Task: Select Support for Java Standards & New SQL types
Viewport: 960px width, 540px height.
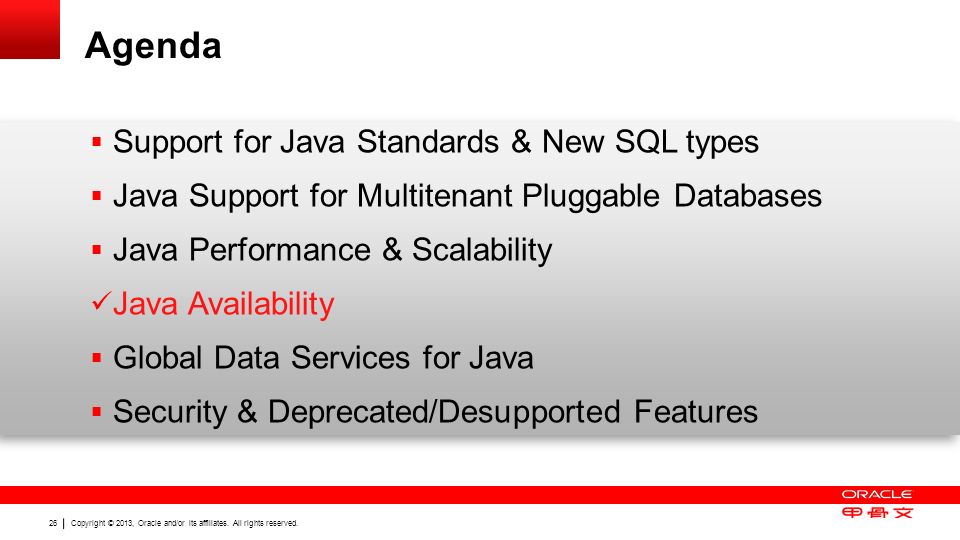Action: tap(435, 143)
